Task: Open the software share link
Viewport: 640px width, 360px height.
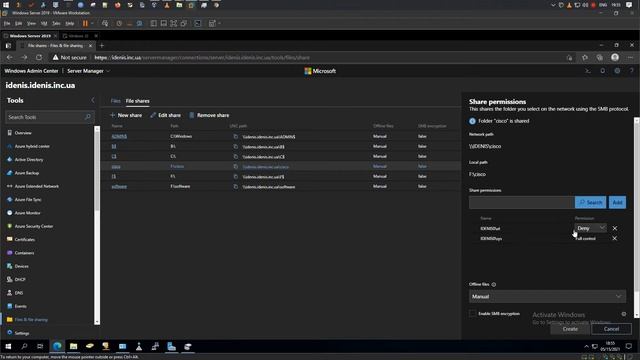Action: [x=119, y=187]
